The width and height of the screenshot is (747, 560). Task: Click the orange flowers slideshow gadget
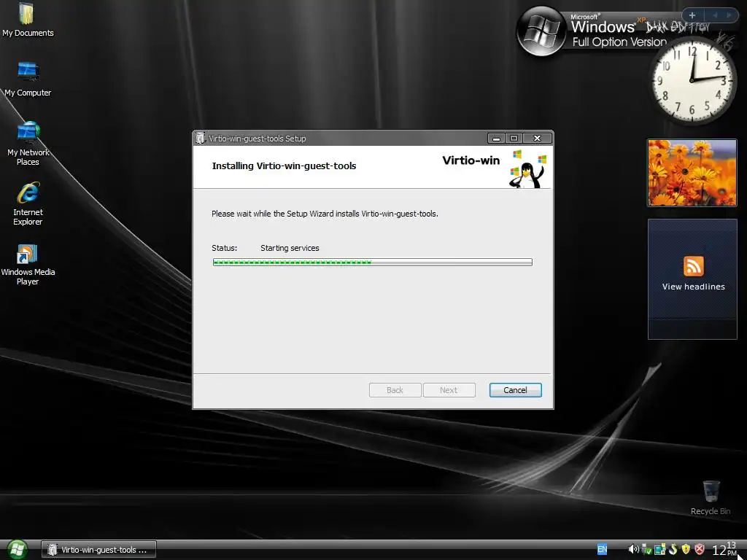coord(692,172)
